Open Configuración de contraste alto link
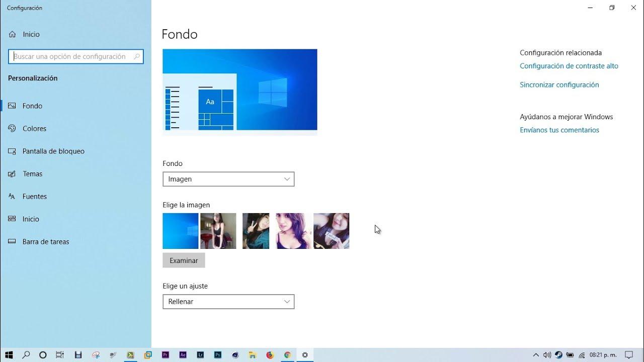 [569, 66]
